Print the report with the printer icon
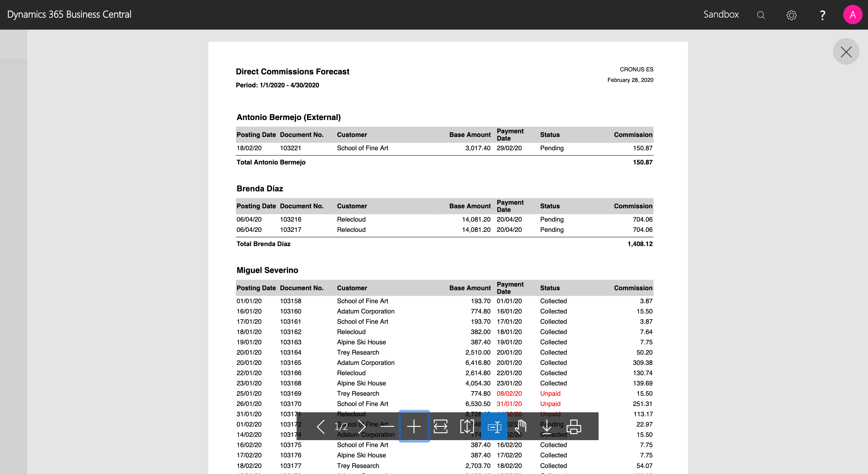 [574, 427]
